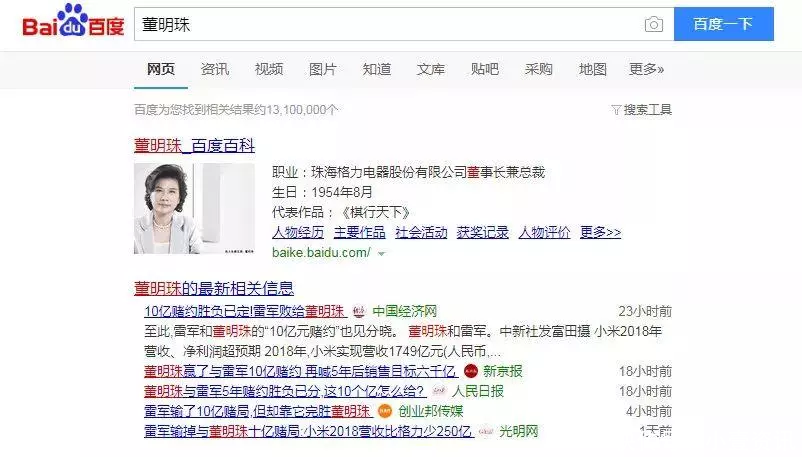802x457 pixels.
Task: Click 新京报 red source icon
Action: [471, 371]
